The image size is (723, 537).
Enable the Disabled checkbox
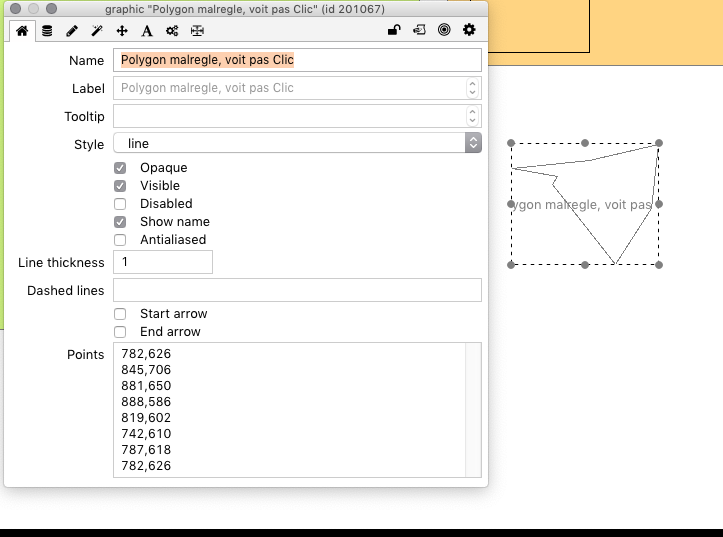point(120,204)
